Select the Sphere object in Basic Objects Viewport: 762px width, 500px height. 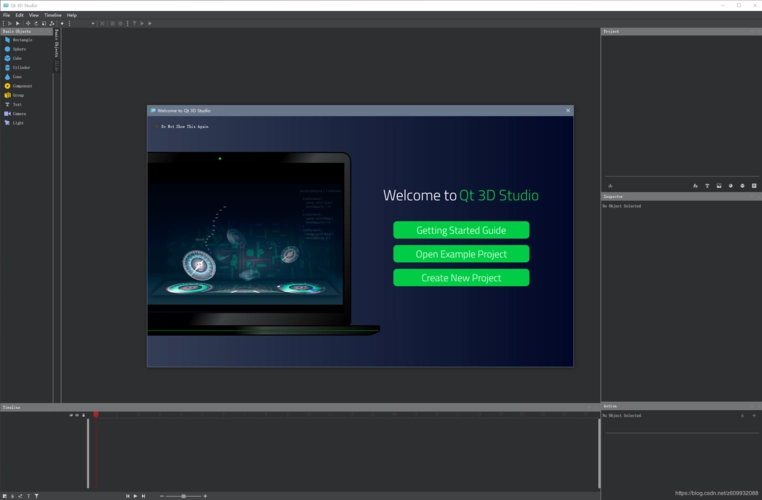[16, 49]
